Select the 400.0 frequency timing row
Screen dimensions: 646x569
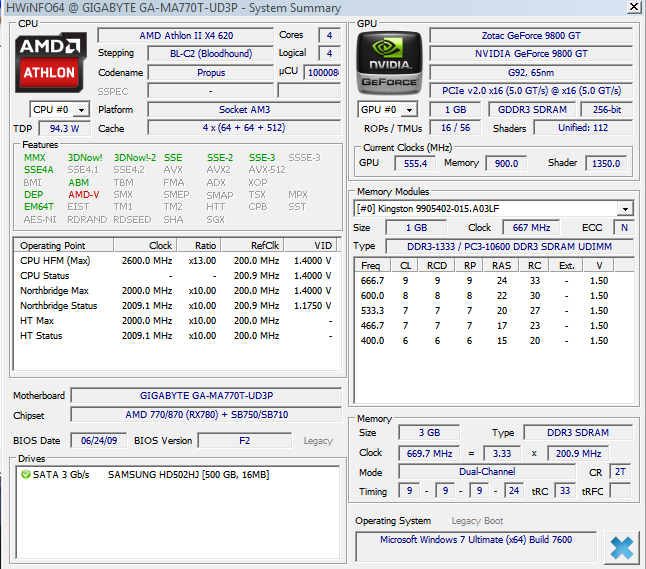[x=494, y=341]
